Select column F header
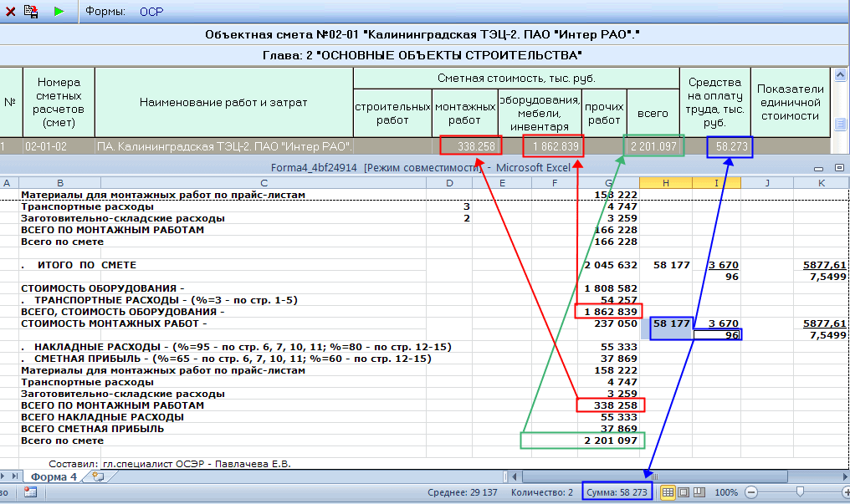This screenshot has width=850, height=504. tap(555, 183)
